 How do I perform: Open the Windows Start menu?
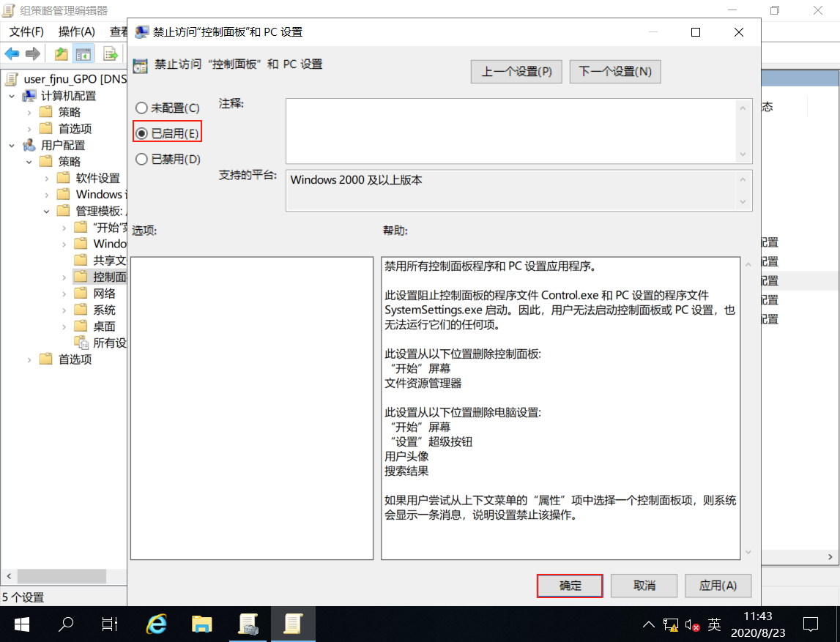(x=21, y=624)
